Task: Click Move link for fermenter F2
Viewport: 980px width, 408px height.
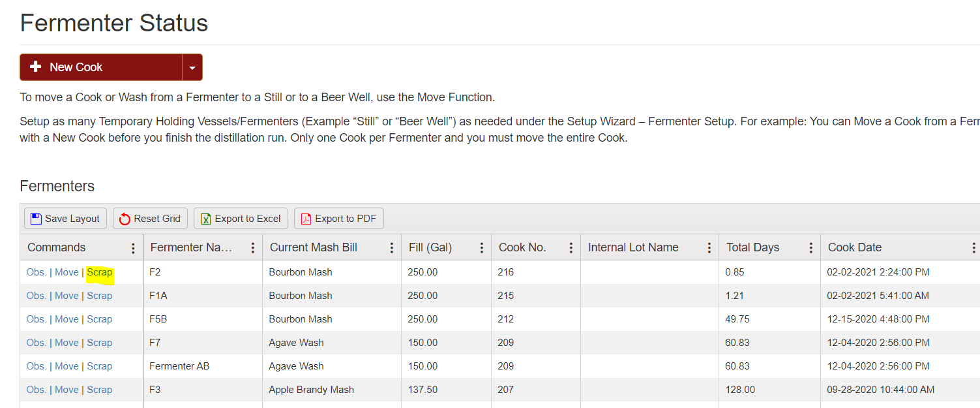Action: 67,272
